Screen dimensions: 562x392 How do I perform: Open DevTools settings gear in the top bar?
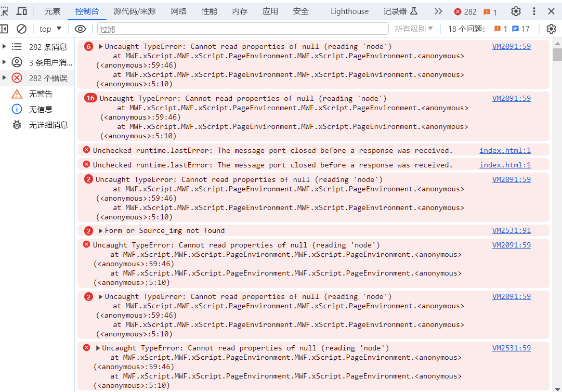point(516,11)
